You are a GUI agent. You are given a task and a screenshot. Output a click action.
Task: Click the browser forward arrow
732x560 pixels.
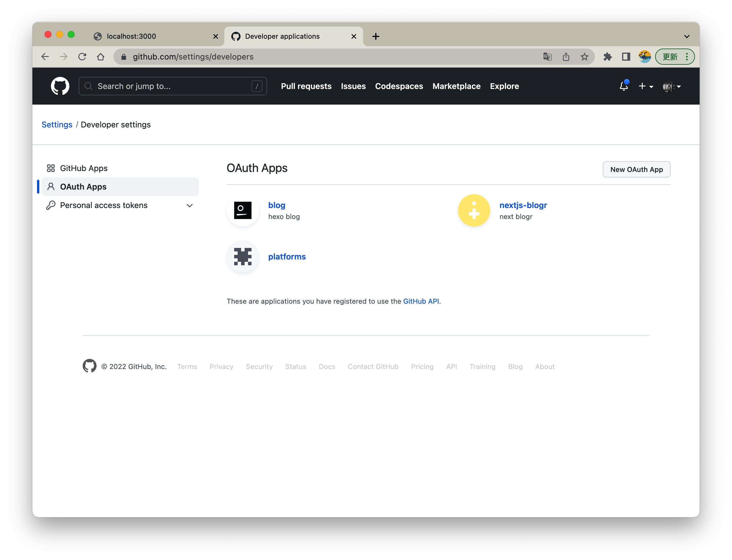63,57
